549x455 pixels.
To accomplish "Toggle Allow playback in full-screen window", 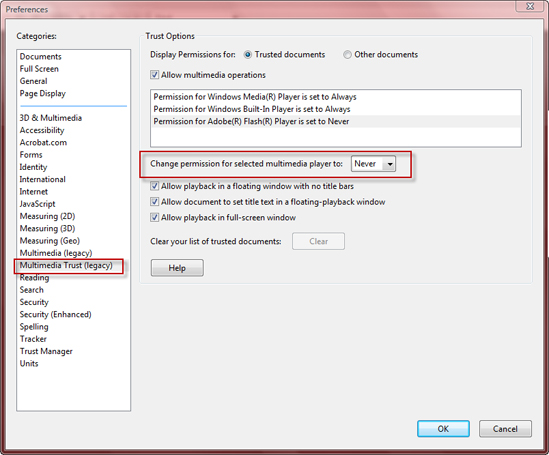I will (154, 217).
